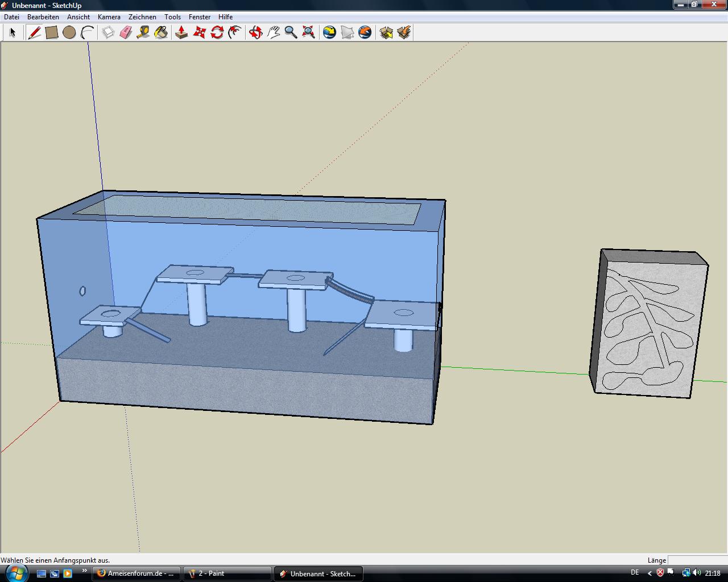Screen dimensions: 728x582
Task: Pick the Line pencil tool
Action: [34, 32]
